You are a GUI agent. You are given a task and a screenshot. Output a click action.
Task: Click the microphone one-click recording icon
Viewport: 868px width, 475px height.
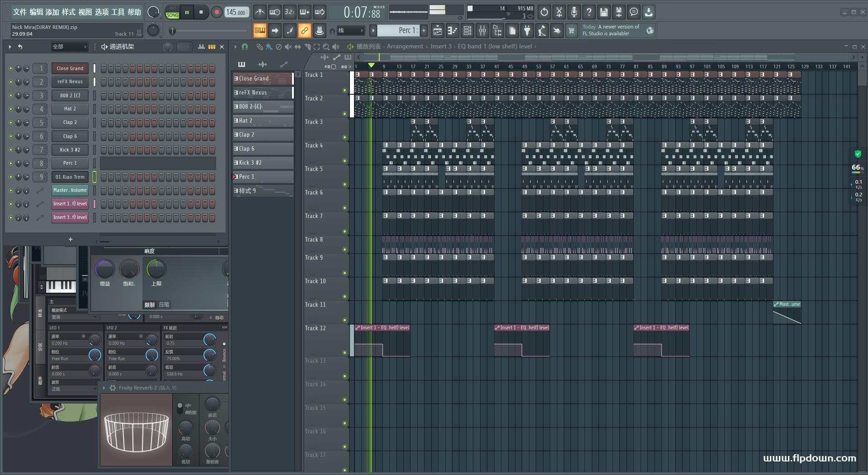click(x=574, y=12)
